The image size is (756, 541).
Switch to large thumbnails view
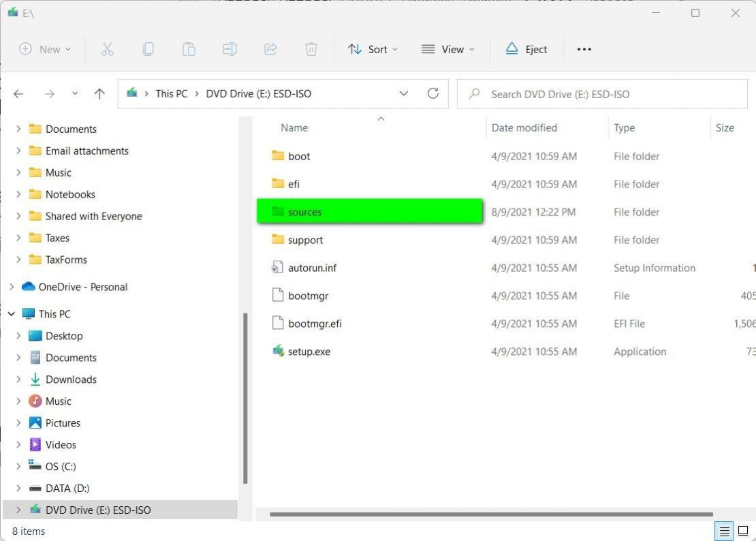[x=743, y=531]
